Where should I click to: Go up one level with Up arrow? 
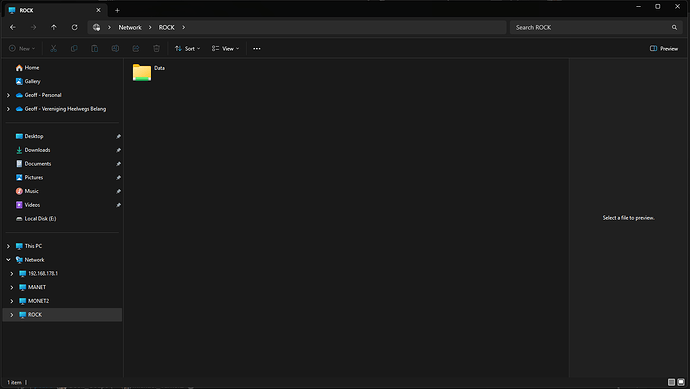(x=54, y=27)
